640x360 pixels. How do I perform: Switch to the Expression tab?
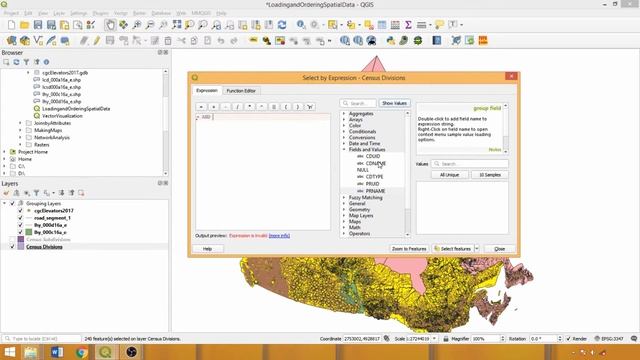pyautogui.click(x=207, y=90)
